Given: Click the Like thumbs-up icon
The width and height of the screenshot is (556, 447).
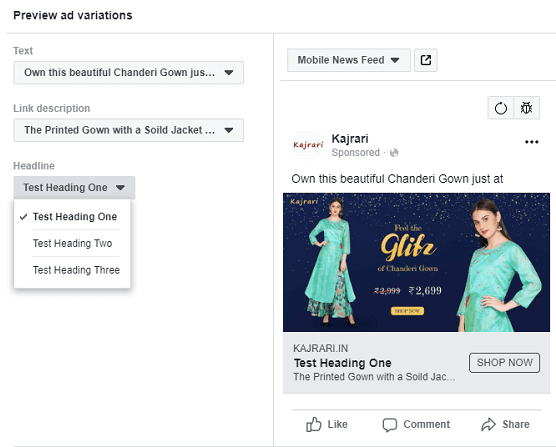Looking at the screenshot, I should (x=313, y=424).
